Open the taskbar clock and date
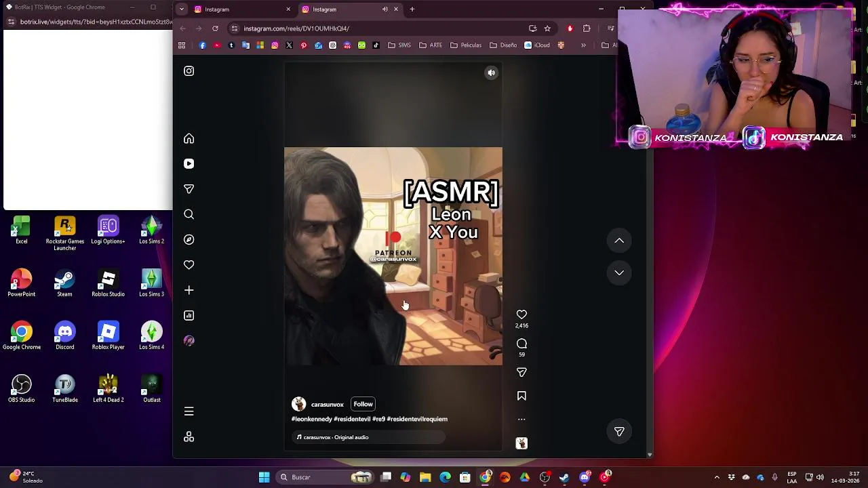Screen dimensions: 868x488 [845, 477]
